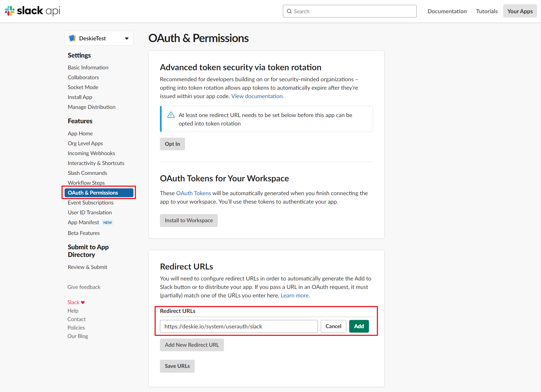Click the Learn more link
The image size is (541, 392).
[295, 296]
